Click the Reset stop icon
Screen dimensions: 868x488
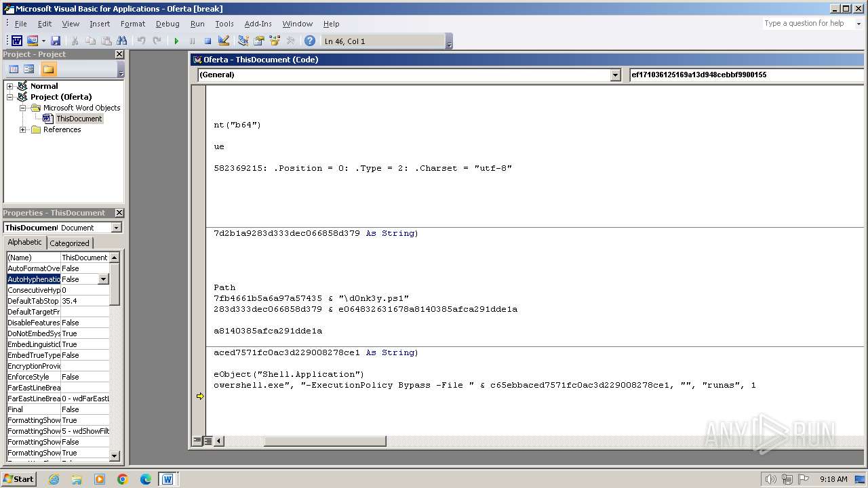208,41
